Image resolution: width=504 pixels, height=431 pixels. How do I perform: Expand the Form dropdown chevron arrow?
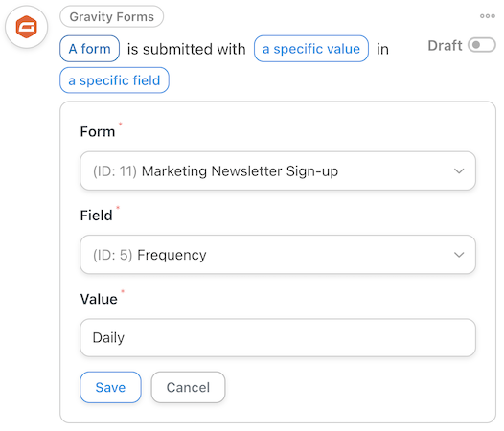(x=459, y=171)
